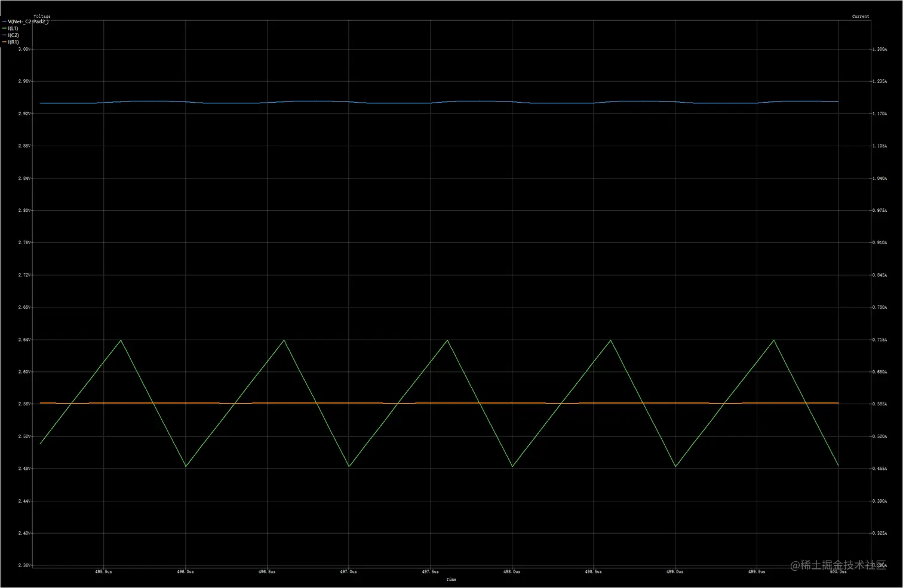Click the 496.5us time axis label
903x588 pixels.
pos(267,572)
